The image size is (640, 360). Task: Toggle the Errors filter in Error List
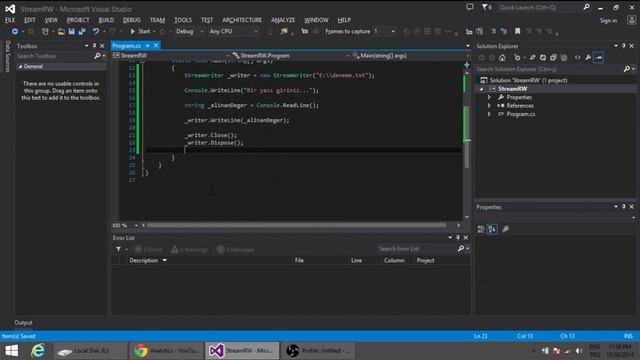click(148, 249)
